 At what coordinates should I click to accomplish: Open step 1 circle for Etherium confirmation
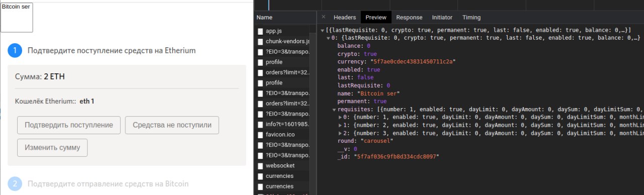[15, 50]
